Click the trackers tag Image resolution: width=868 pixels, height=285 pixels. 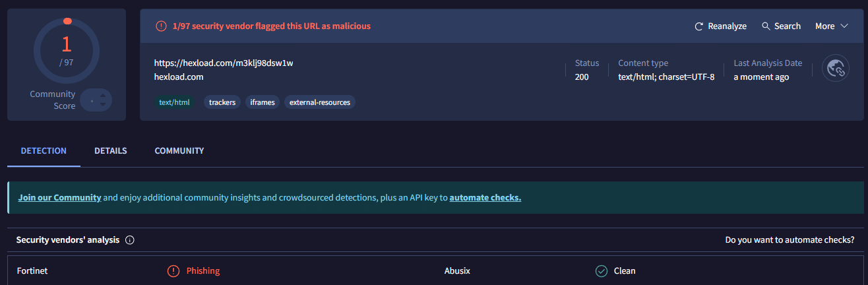point(222,102)
